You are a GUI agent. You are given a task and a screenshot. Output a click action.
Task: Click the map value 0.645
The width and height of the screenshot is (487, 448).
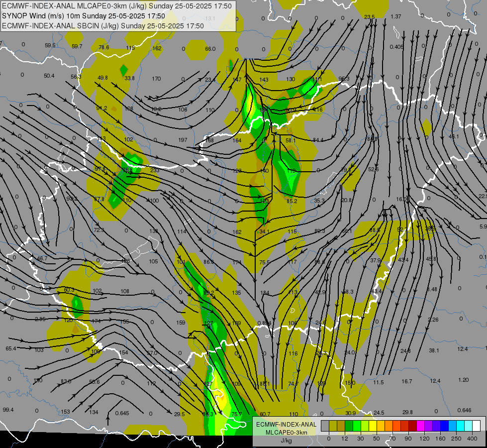122,413
